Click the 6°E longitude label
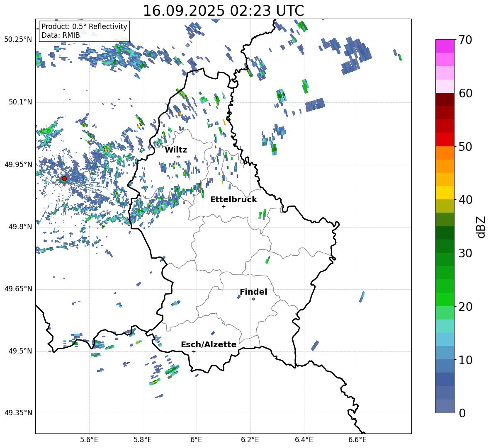491x448 pixels. 196,440
